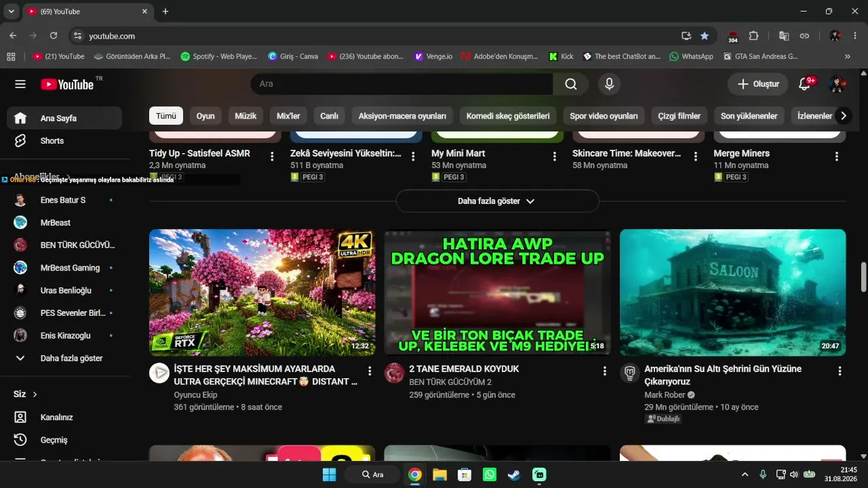Image resolution: width=868 pixels, height=488 pixels.
Task: Open options menu for Mark Rober video
Action: [x=840, y=371]
